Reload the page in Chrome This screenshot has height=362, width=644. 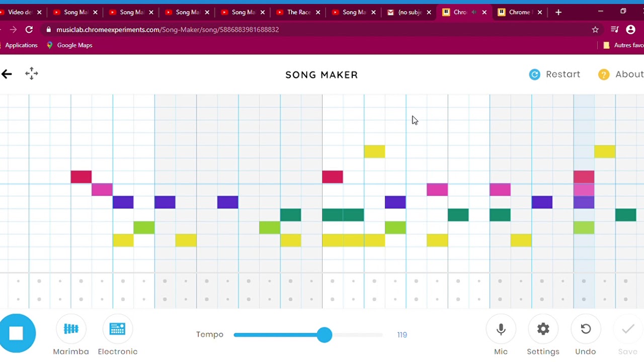pyautogui.click(x=29, y=30)
